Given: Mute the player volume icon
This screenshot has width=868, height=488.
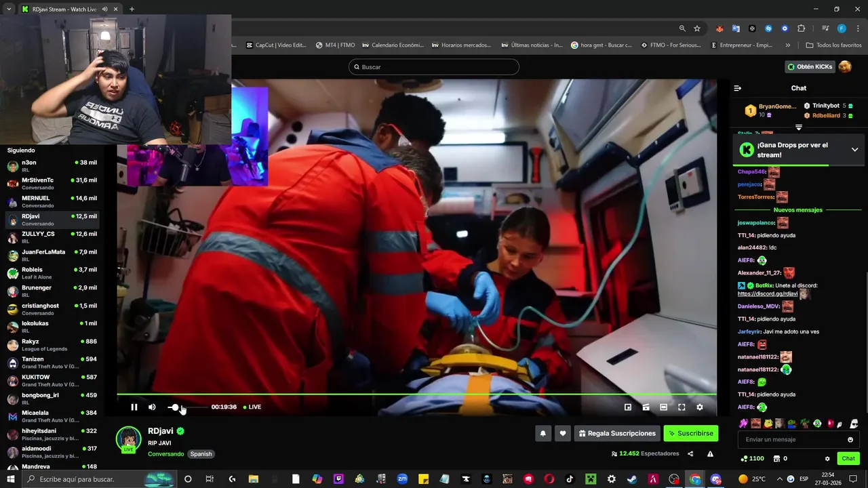Looking at the screenshot, I should click(x=152, y=407).
